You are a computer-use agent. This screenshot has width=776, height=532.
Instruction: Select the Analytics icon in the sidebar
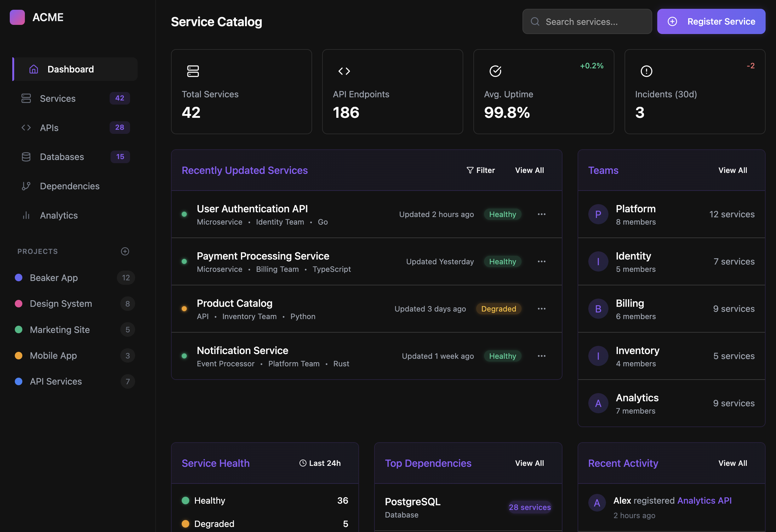pyautogui.click(x=26, y=215)
